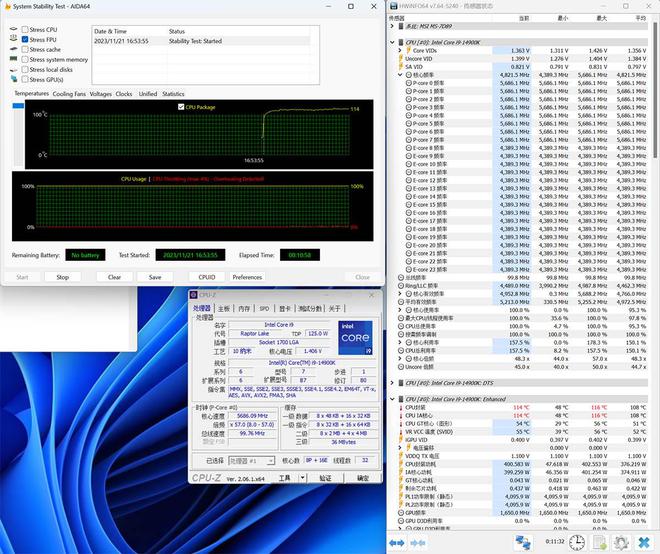Screen dimensions: 660x554
Task: Expand the Core VIDs row
Action: click(x=400, y=50)
